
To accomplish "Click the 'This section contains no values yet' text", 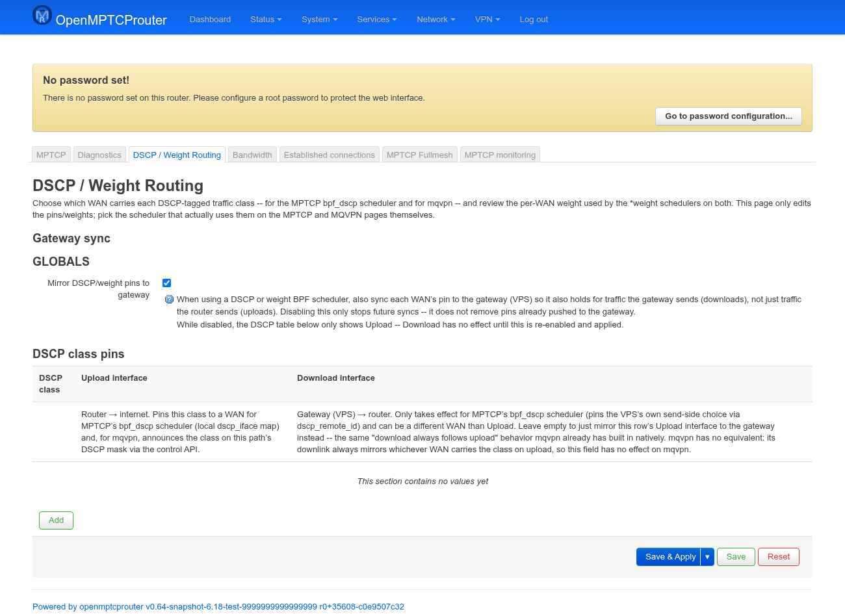I will [422, 481].
